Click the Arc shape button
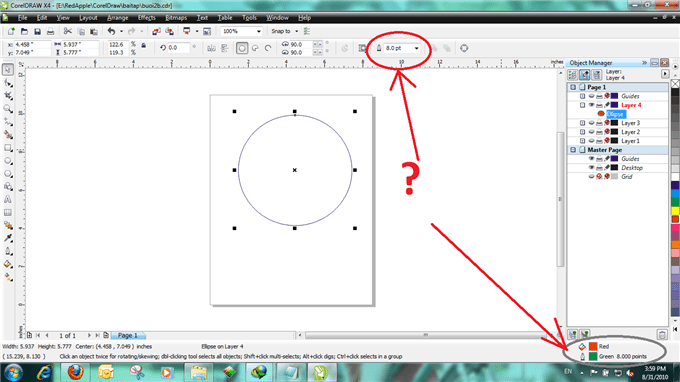680x382 pixels. pyautogui.click(x=268, y=48)
